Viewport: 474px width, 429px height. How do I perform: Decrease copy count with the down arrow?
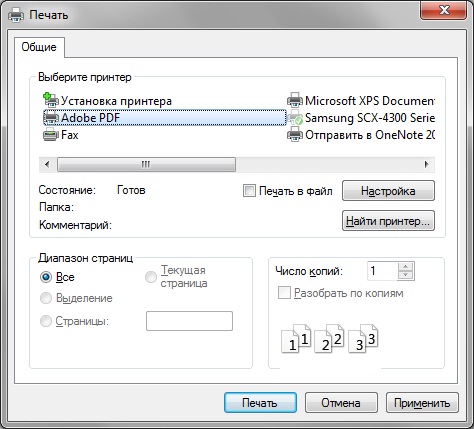pos(406,275)
